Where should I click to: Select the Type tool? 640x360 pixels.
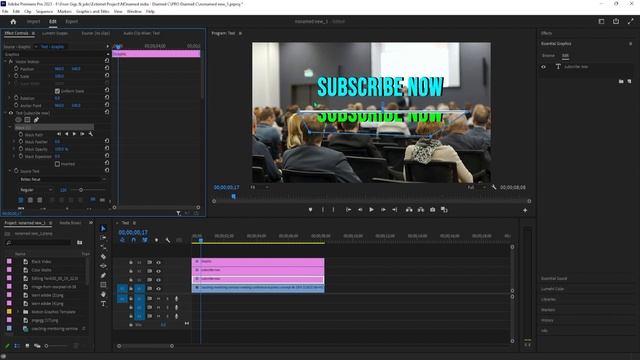tap(103, 304)
